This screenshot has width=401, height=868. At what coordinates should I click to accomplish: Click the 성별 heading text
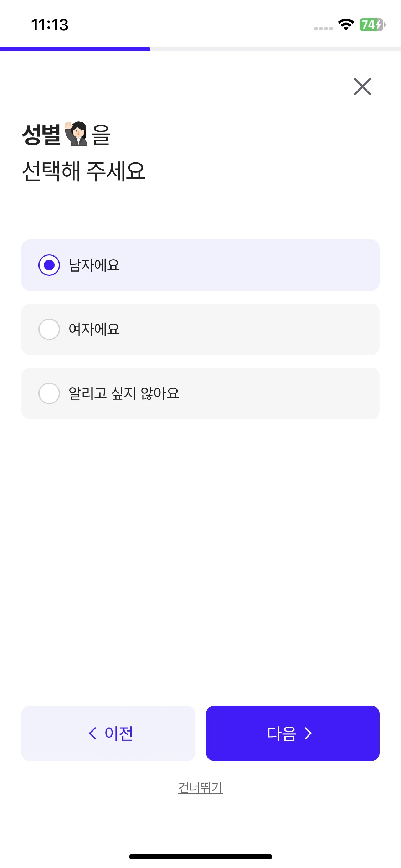click(41, 134)
